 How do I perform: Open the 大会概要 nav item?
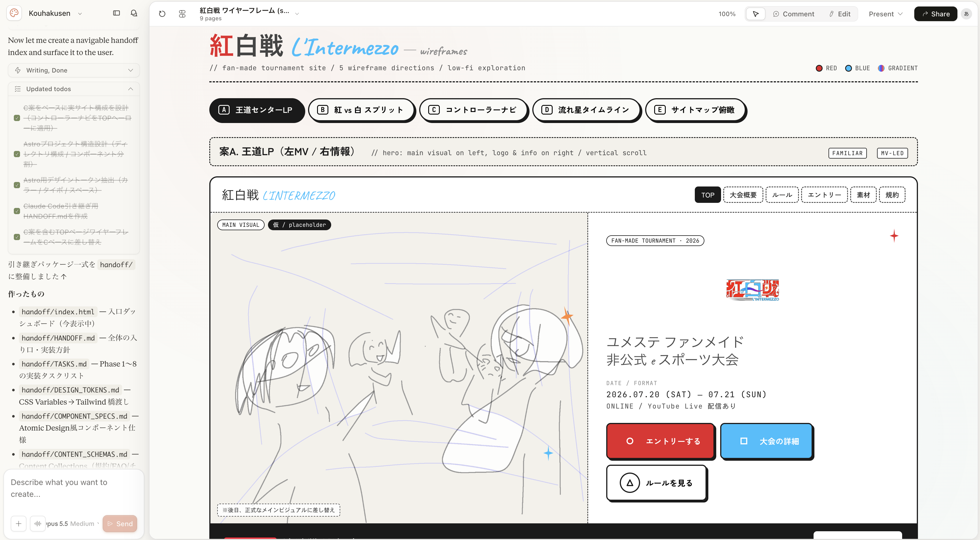743,195
